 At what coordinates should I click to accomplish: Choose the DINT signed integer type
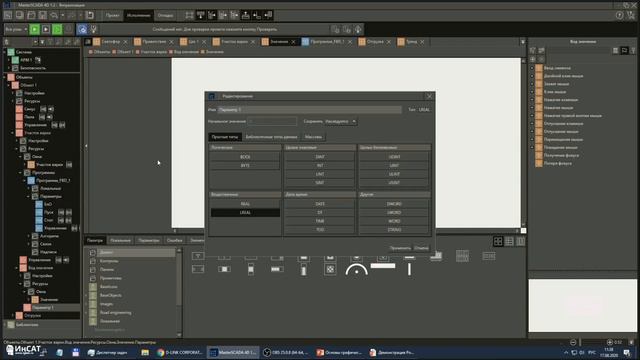[x=320, y=157]
